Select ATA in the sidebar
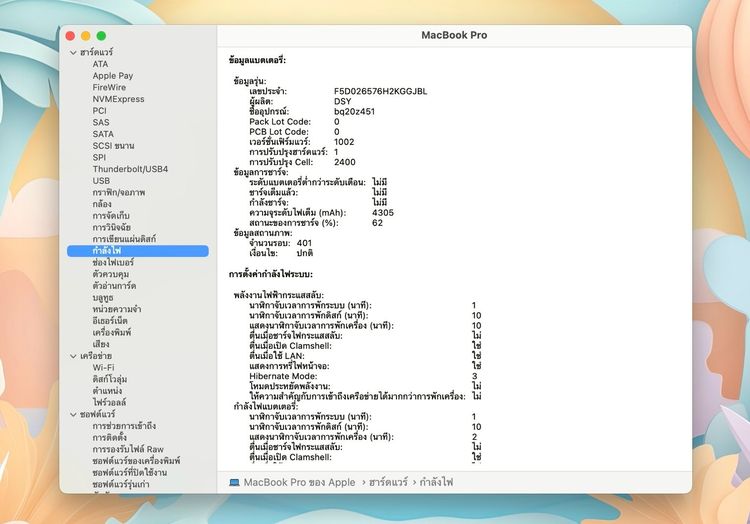The width and height of the screenshot is (750, 524). [100, 64]
